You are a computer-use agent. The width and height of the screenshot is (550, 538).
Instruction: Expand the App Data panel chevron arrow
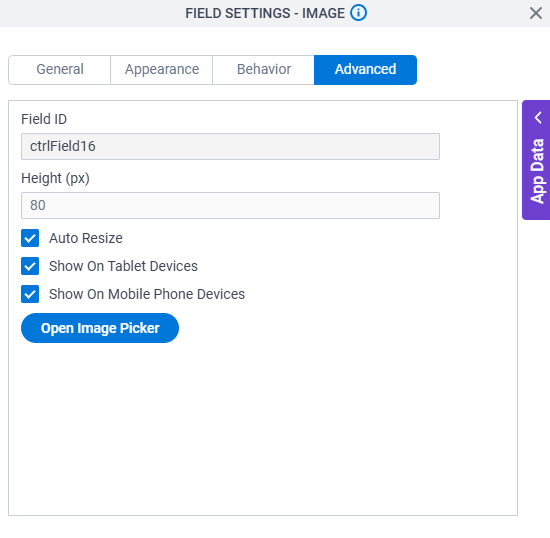[538, 117]
